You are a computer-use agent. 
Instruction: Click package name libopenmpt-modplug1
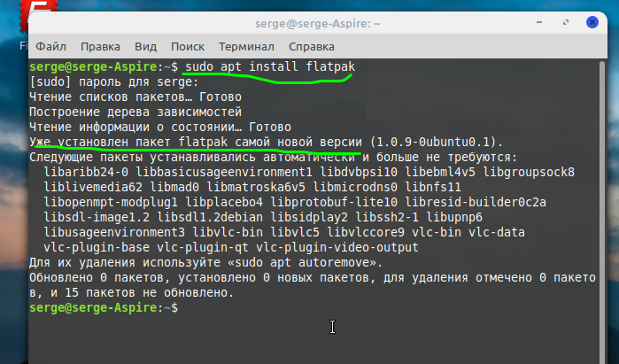[111, 202]
